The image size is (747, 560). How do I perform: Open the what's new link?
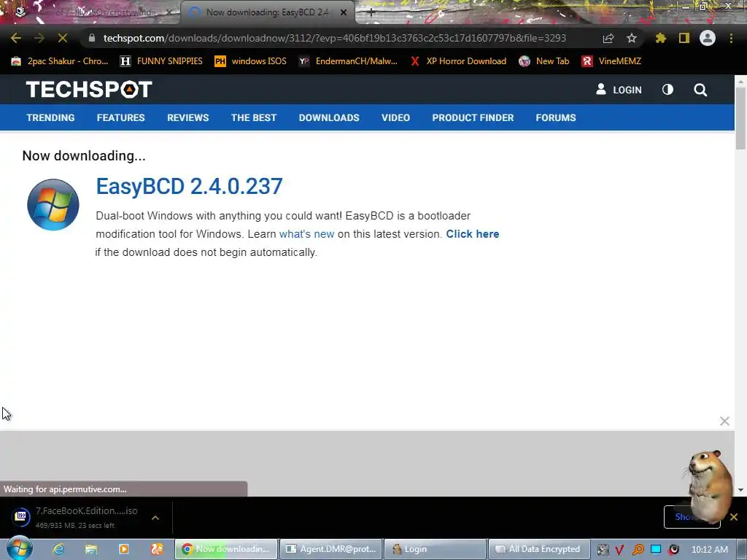click(x=307, y=234)
